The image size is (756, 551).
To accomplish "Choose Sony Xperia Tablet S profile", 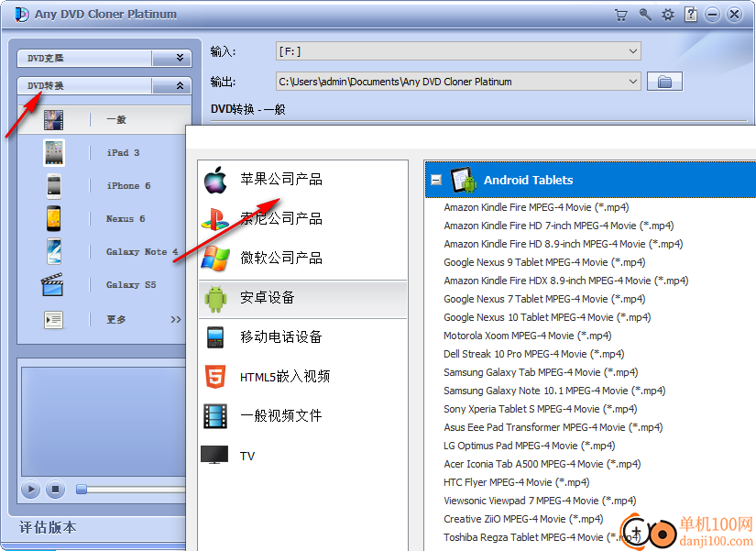I will point(541,409).
